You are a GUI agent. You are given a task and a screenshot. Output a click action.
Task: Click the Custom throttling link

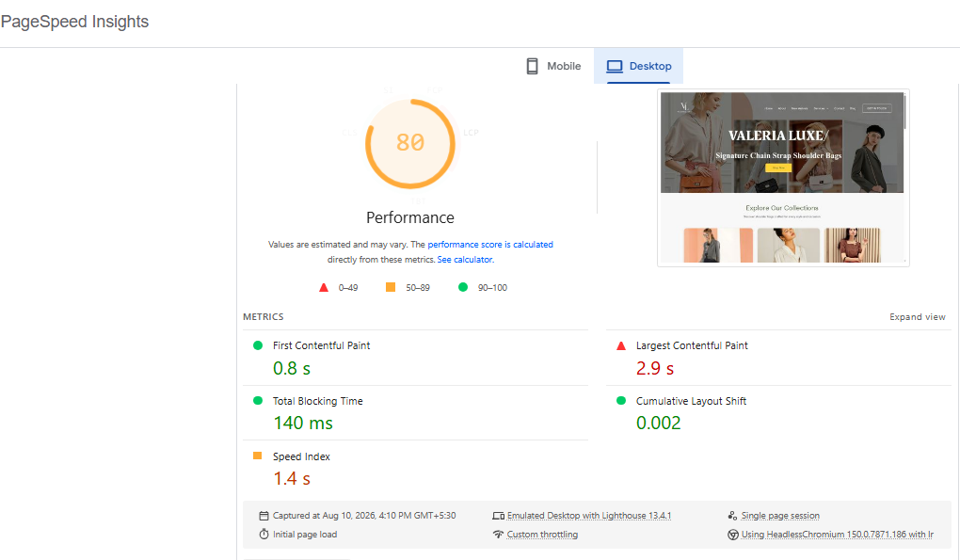pyautogui.click(x=542, y=535)
